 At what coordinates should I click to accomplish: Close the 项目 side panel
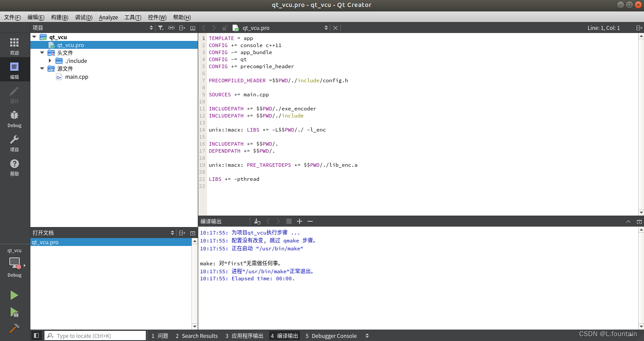point(192,28)
